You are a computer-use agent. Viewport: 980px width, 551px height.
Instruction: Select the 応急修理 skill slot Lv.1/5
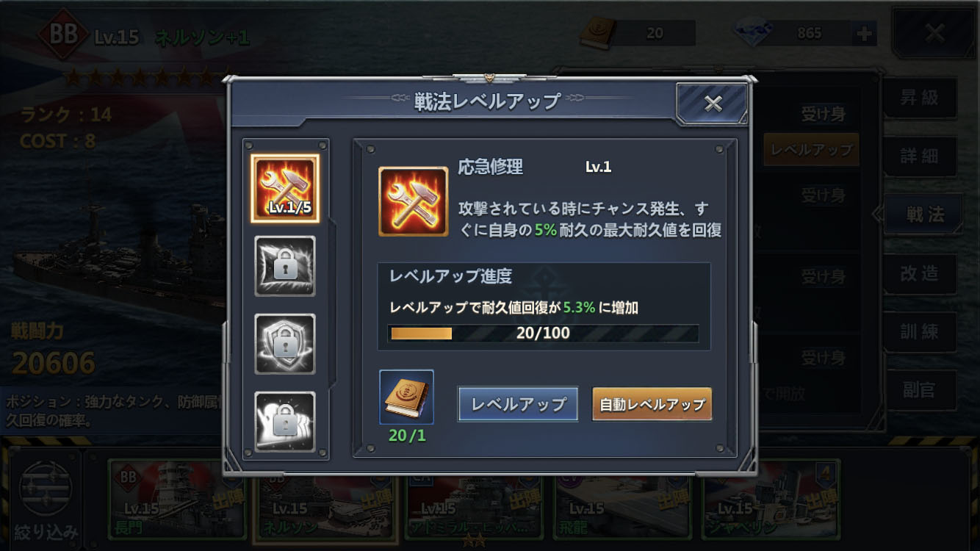[x=285, y=188]
